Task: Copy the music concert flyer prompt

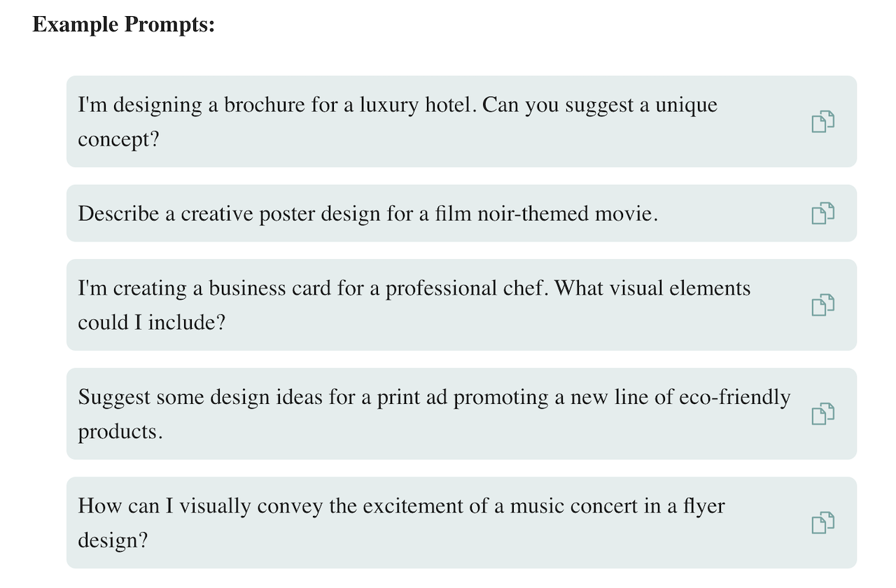Action: click(823, 523)
